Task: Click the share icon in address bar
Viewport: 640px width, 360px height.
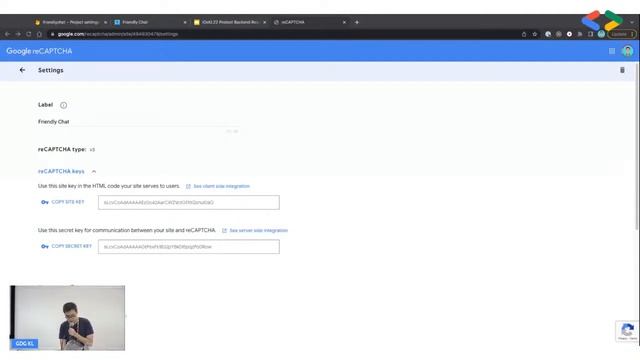Action: pyautogui.click(x=524, y=34)
